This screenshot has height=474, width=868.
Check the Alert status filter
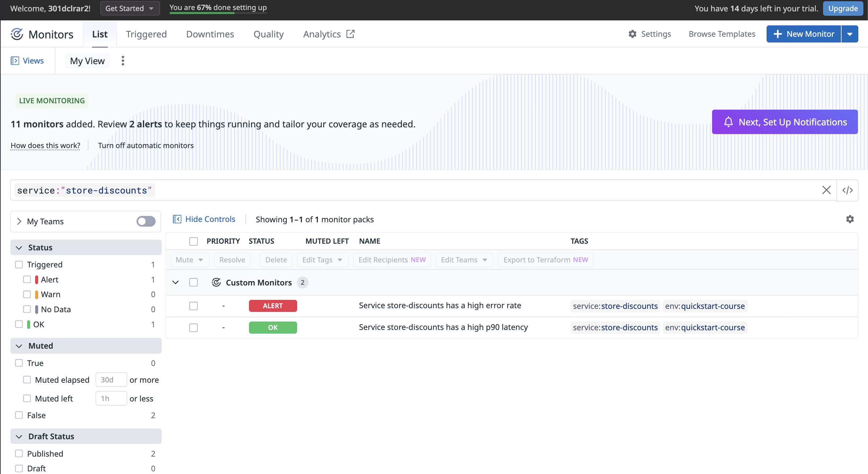[27, 279]
